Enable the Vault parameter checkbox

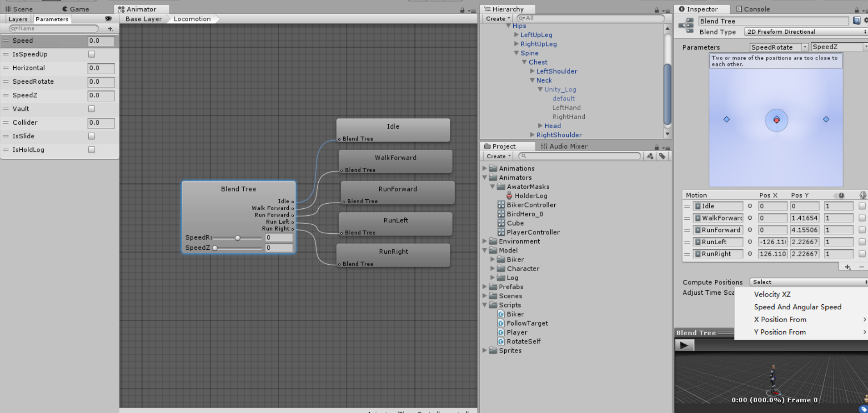pyautogui.click(x=91, y=109)
